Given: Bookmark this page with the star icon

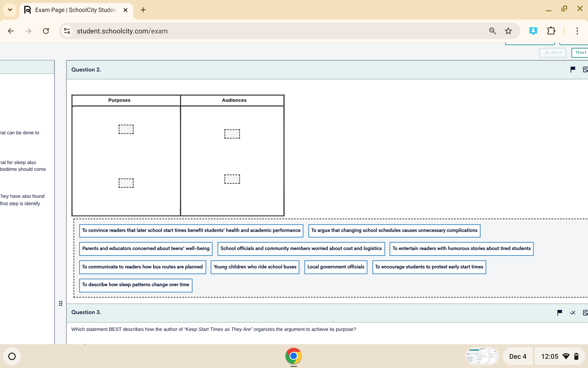Looking at the screenshot, I should [x=508, y=31].
